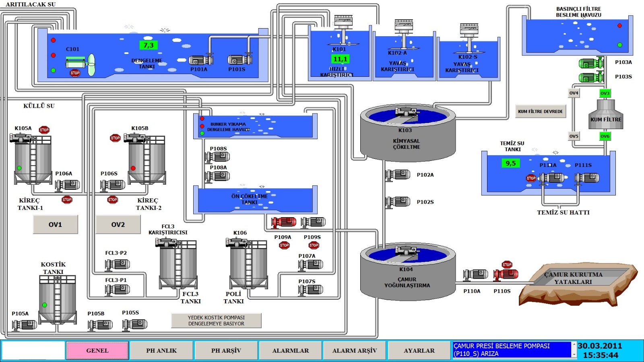This screenshot has width=644, height=362.
Task: Toggle the green OV3 valve indicator
Action: click(605, 93)
